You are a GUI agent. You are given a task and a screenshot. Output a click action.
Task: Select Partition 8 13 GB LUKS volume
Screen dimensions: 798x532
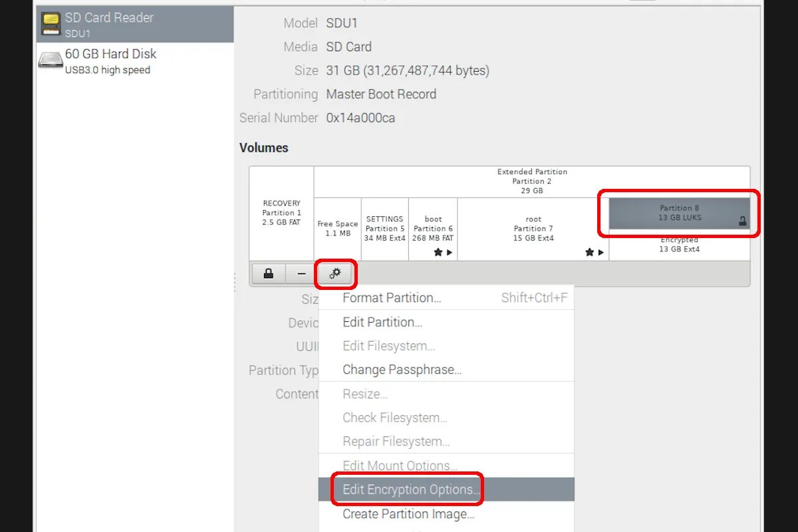point(679,213)
